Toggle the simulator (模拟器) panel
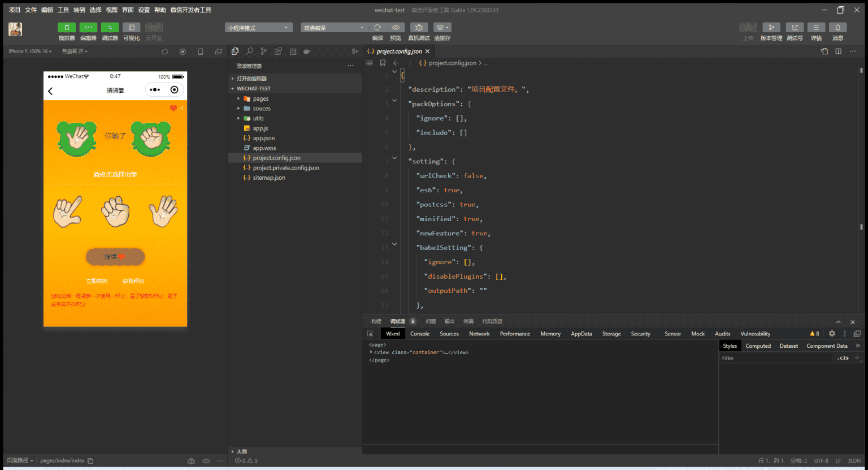 click(x=67, y=28)
